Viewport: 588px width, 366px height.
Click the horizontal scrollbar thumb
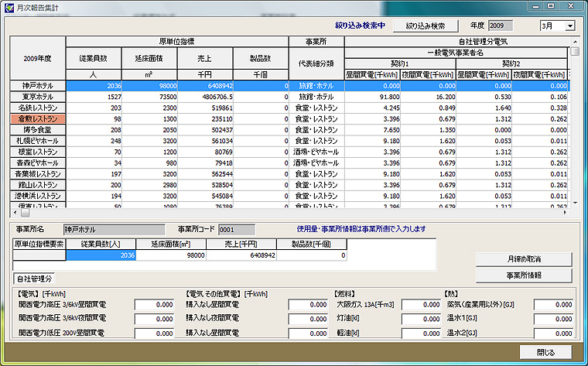[x=25, y=213]
